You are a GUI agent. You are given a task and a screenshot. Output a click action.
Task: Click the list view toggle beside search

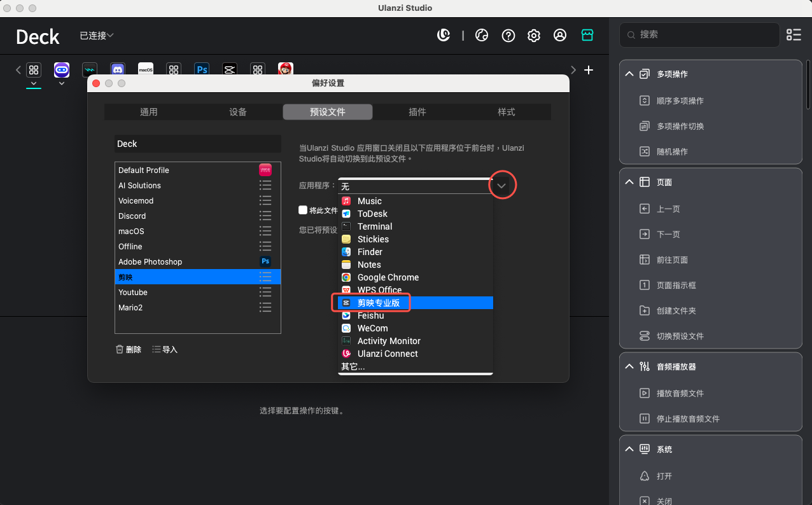794,35
